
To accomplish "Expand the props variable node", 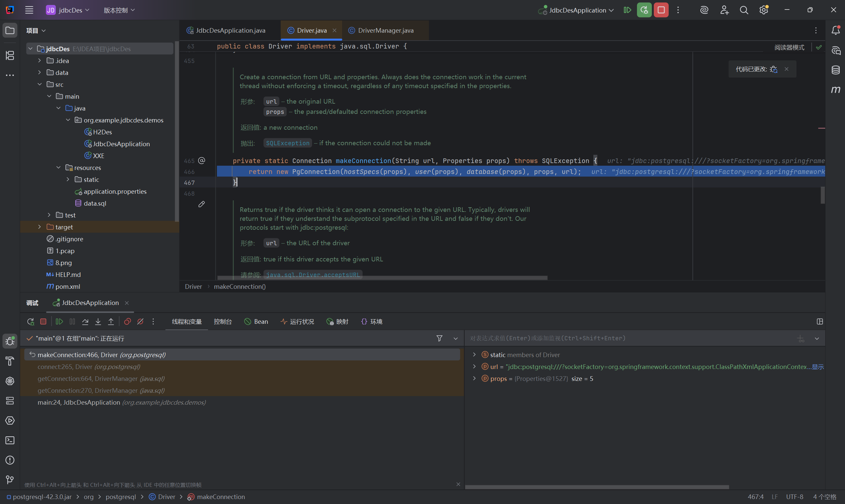I will tap(474, 378).
